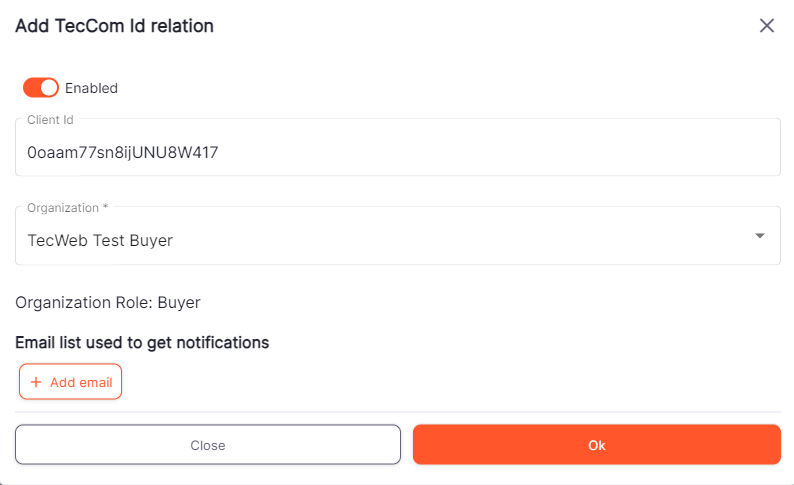
Task: Click the Enabled label text
Action: point(91,88)
